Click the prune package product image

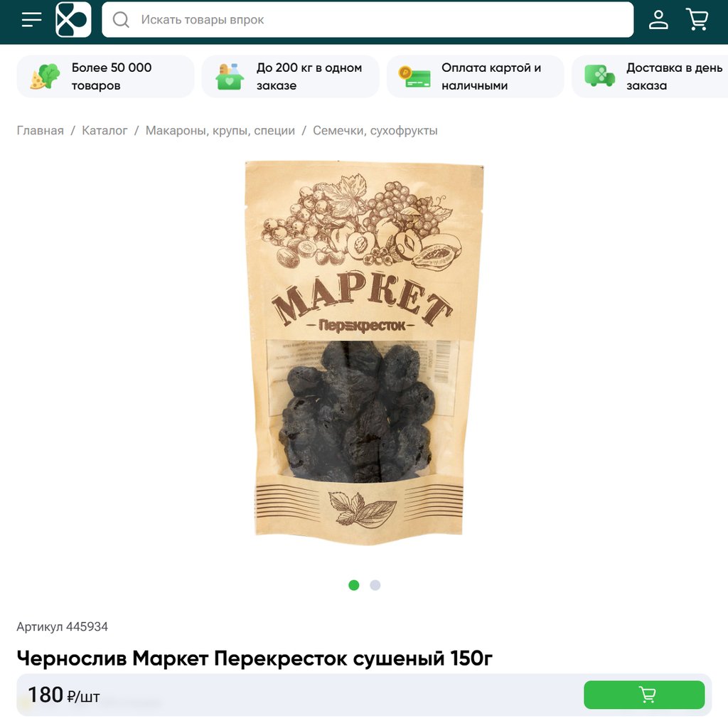click(364, 352)
